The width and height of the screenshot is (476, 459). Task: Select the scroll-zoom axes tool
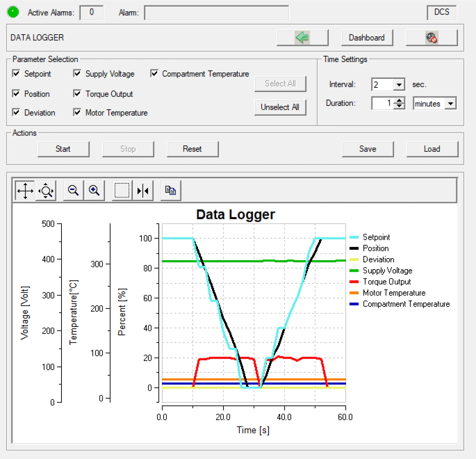click(x=46, y=191)
